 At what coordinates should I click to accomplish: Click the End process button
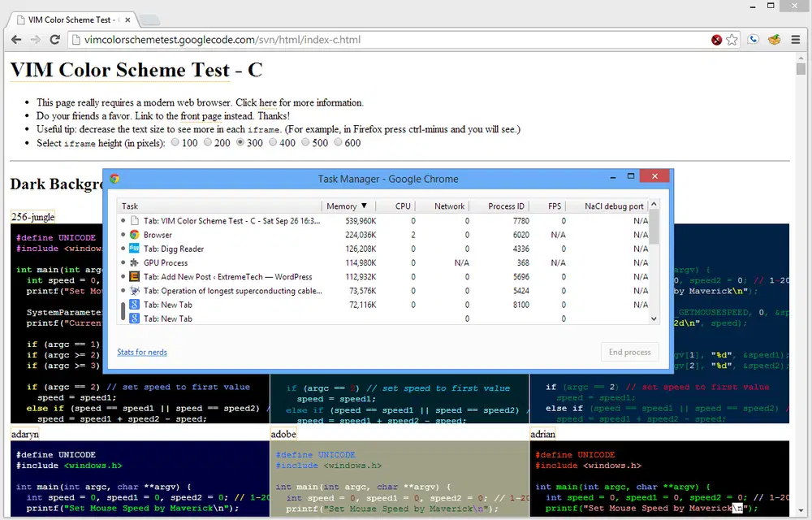pyautogui.click(x=629, y=352)
